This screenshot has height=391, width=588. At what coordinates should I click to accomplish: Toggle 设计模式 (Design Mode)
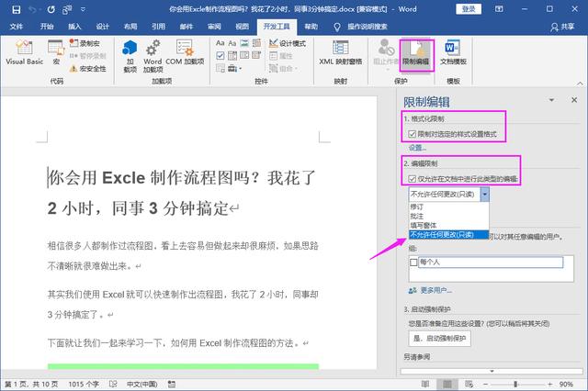288,43
